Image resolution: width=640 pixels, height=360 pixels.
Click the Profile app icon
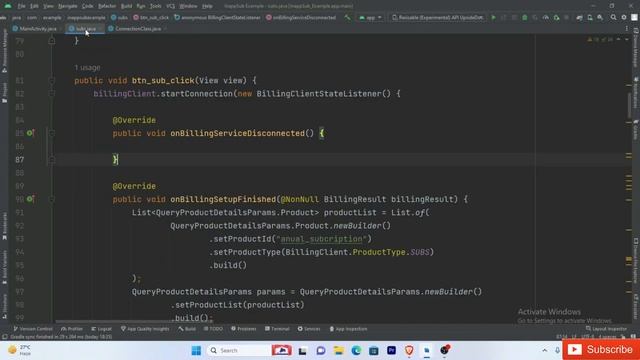[546, 18]
